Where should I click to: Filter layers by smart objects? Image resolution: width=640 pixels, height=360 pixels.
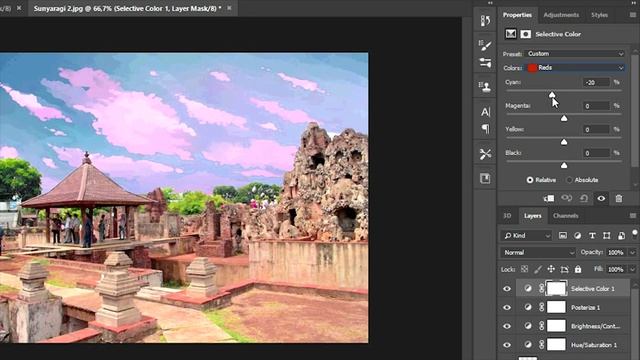pos(621,236)
